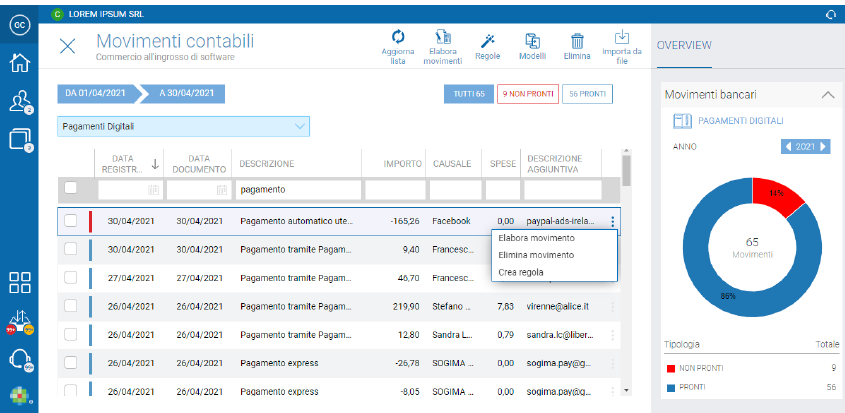The height and width of the screenshot is (413, 845).
Task: Switch to the OVERVIEW tab
Action: pos(684,46)
